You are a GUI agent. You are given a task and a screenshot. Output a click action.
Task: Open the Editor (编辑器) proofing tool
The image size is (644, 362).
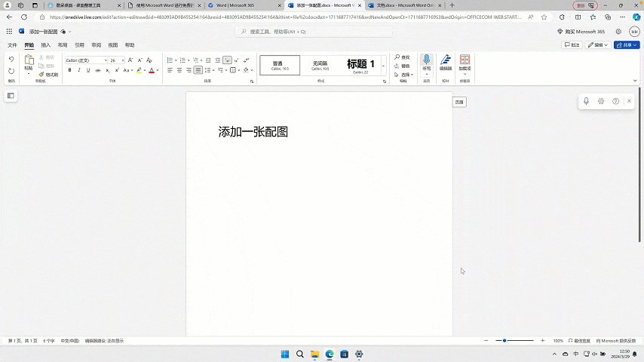pyautogui.click(x=446, y=60)
